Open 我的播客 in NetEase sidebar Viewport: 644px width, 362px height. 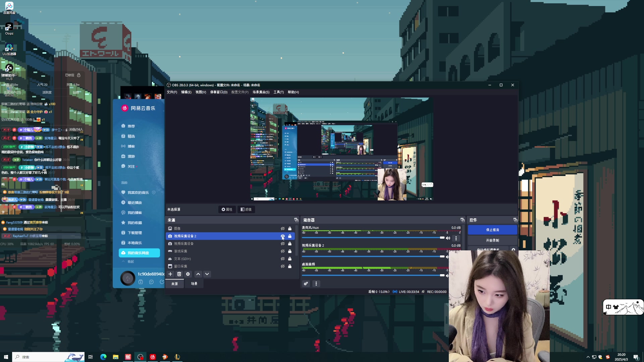coord(135,213)
